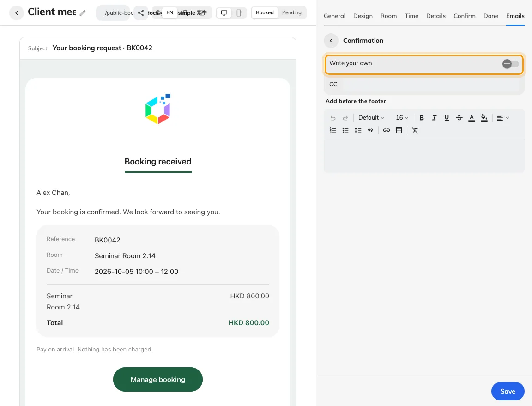Open the Details tab
Image resolution: width=532 pixels, height=406 pixels.
point(435,16)
